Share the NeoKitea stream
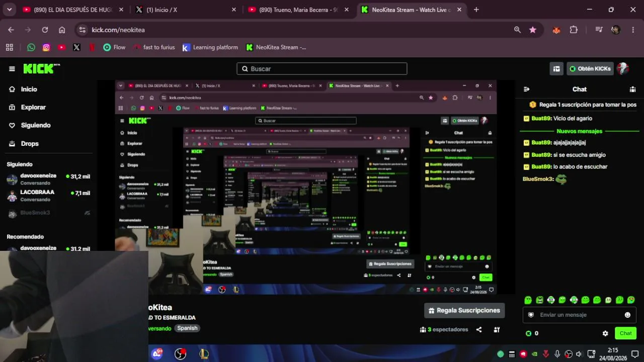Screen dimensions: 644x362 pos(479,330)
